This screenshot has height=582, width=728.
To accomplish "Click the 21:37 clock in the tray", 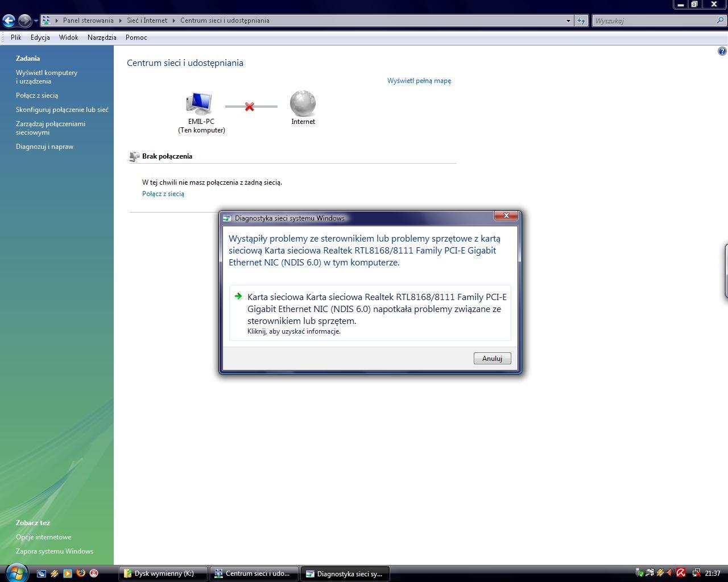I will (x=713, y=573).
